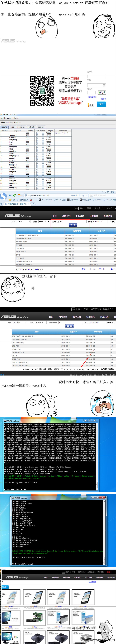Open 注册历史 navigation item
The width and height of the screenshot is (116, 644).
click(100, 577)
